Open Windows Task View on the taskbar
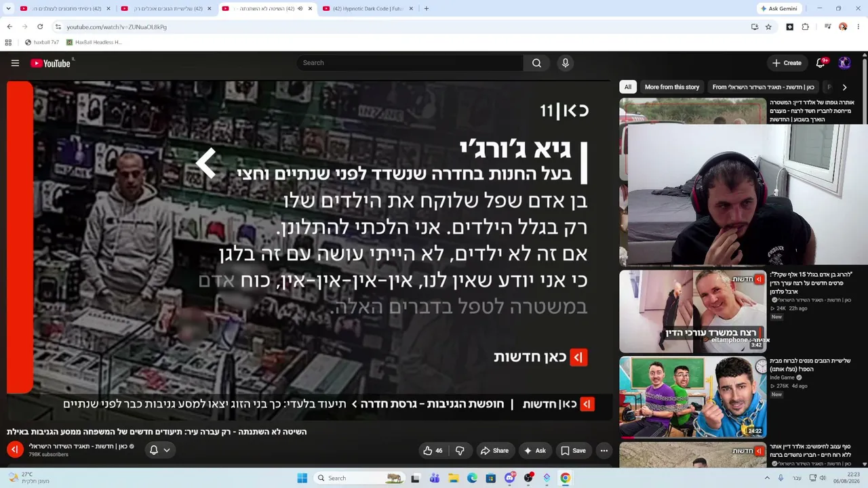Screen dimensions: 868x488 (416, 478)
